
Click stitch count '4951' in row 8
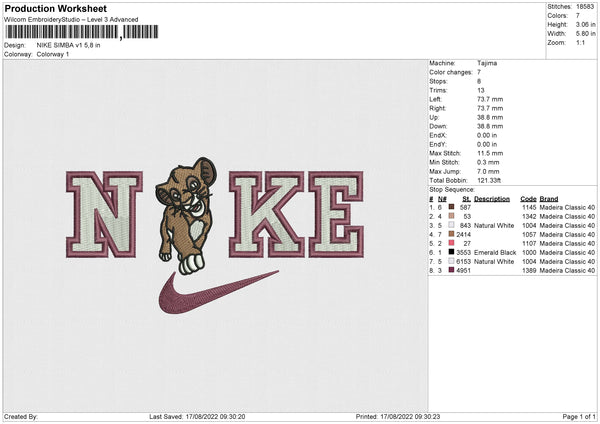(x=463, y=271)
